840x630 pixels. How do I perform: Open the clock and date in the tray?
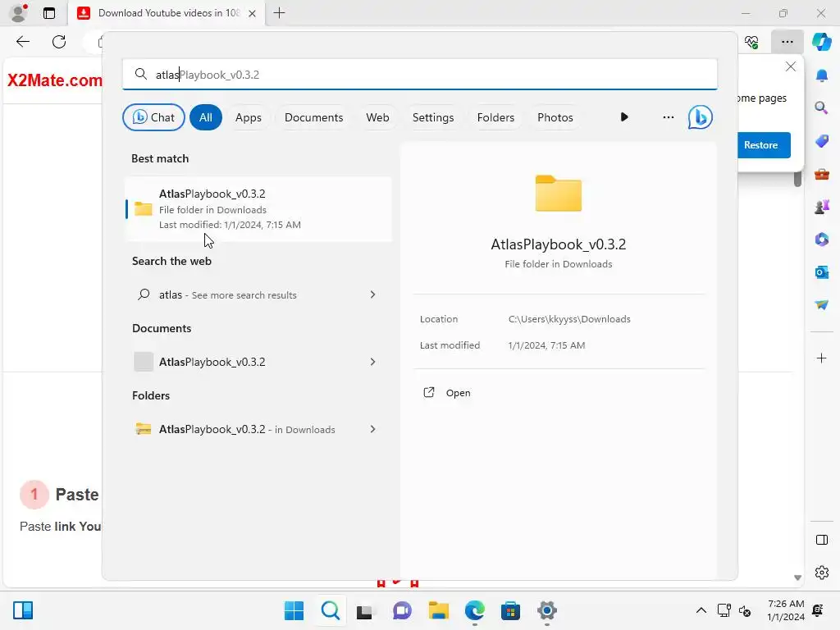point(786,610)
